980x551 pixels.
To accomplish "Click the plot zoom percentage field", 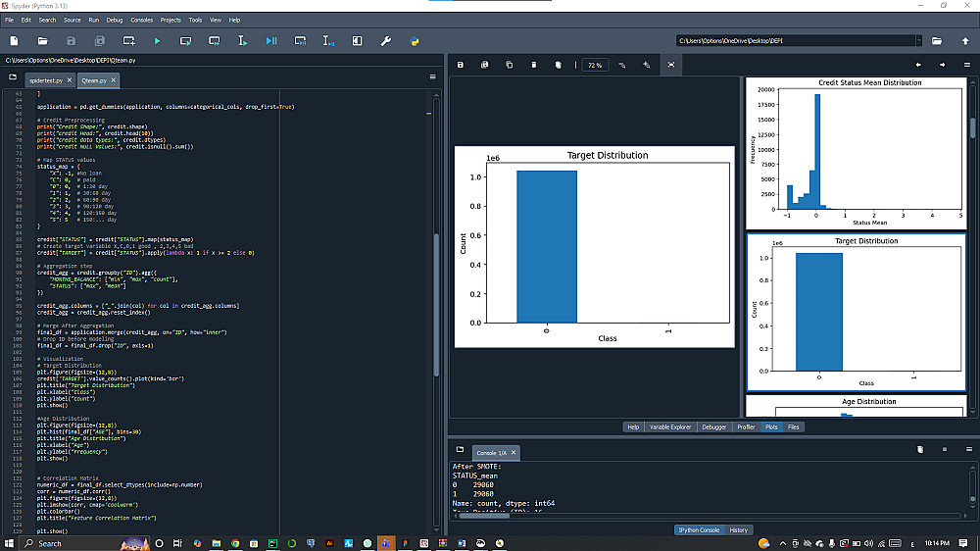I will [x=595, y=65].
